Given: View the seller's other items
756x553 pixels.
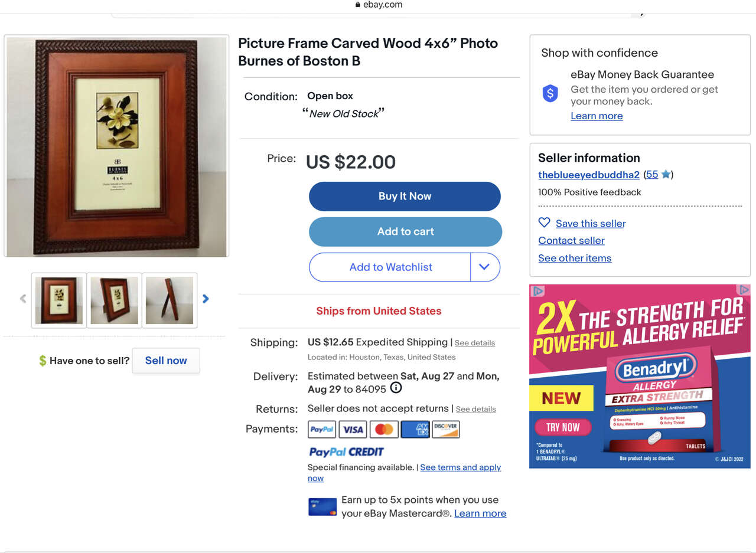Looking at the screenshot, I should (574, 258).
